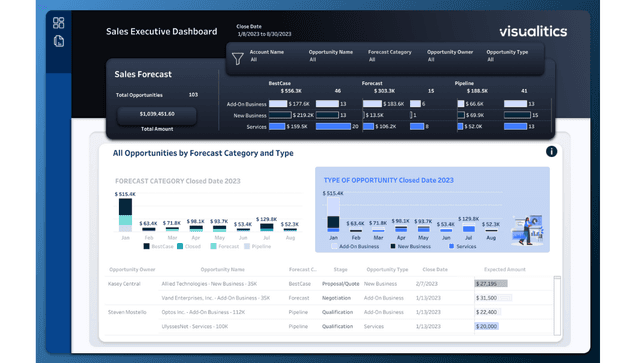Toggle BestCase legend swatch

pyautogui.click(x=147, y=246)
